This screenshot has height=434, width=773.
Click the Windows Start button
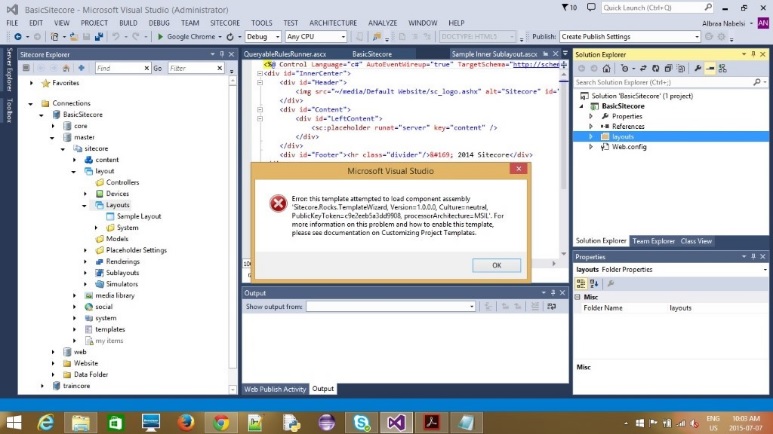click(13, 423)
